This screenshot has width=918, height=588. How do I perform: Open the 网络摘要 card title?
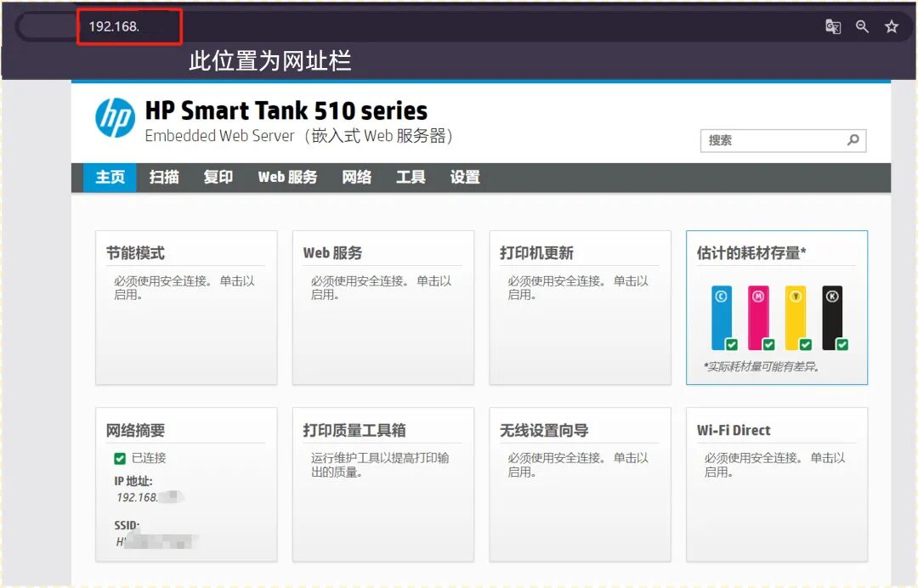pos(135,431)
